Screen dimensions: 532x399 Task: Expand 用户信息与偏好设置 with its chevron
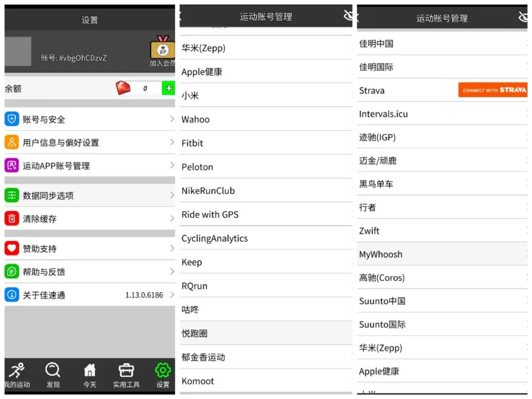pyautogui.click(x=172, y=142)
